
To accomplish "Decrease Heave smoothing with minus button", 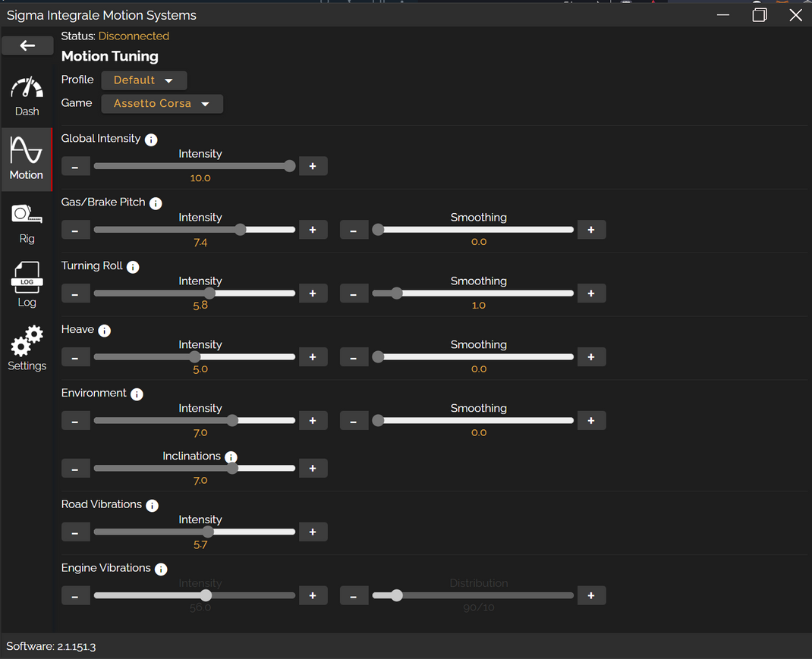I will (354, 357).
